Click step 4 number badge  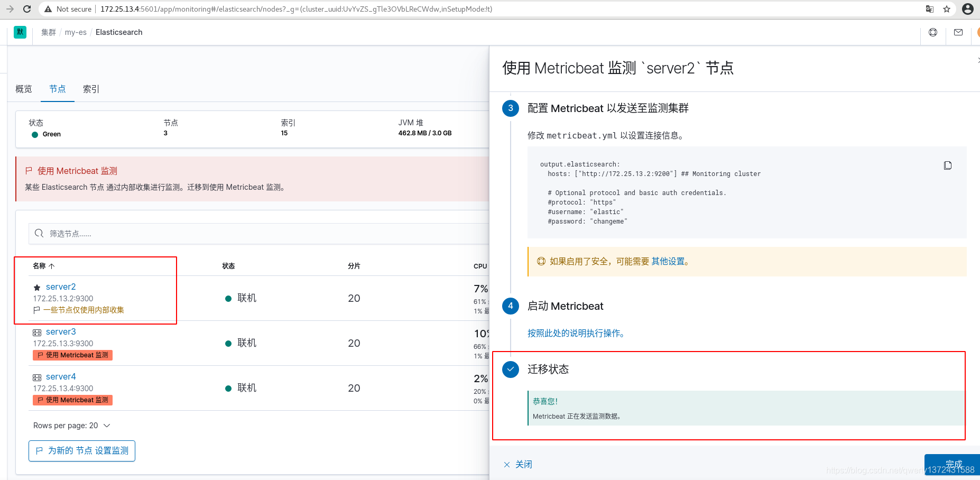(511, 306)
